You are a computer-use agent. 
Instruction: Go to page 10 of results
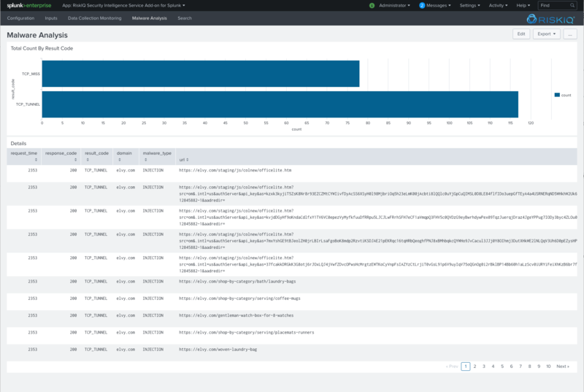pos(548,366)
